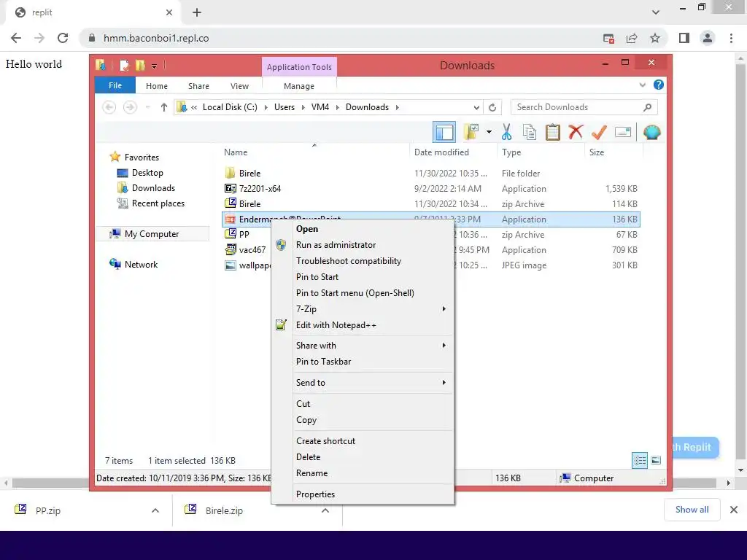747x560 pixels.
Task: Click the folder options toolbar icon
Action: tap(471, 132)
